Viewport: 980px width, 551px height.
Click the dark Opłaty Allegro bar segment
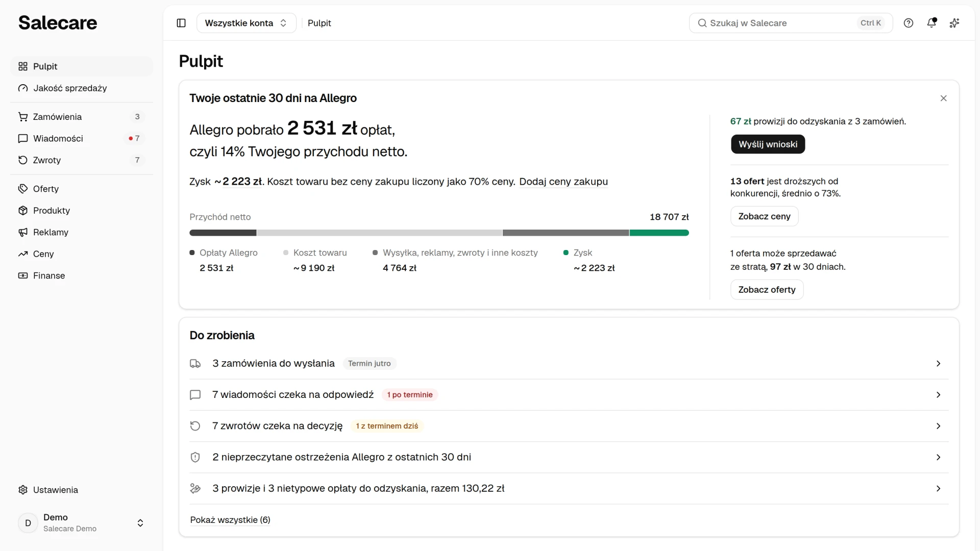point(223,233)
